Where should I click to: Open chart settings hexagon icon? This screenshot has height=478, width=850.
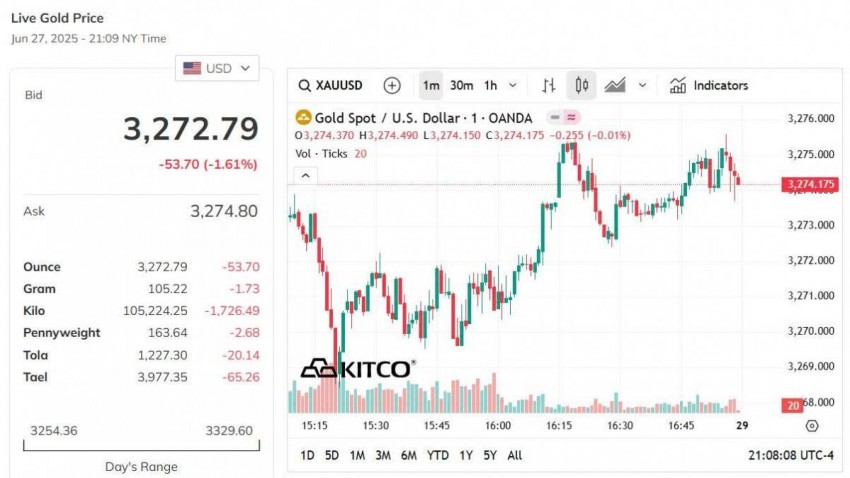click(x=811, y=425)
